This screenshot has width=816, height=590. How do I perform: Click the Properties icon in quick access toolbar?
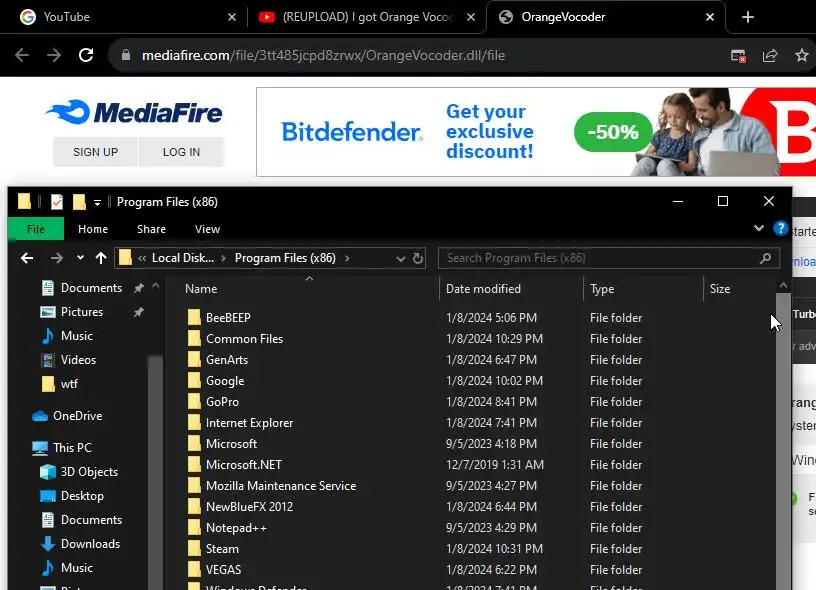pyautogui.click(x=57, y=201)
